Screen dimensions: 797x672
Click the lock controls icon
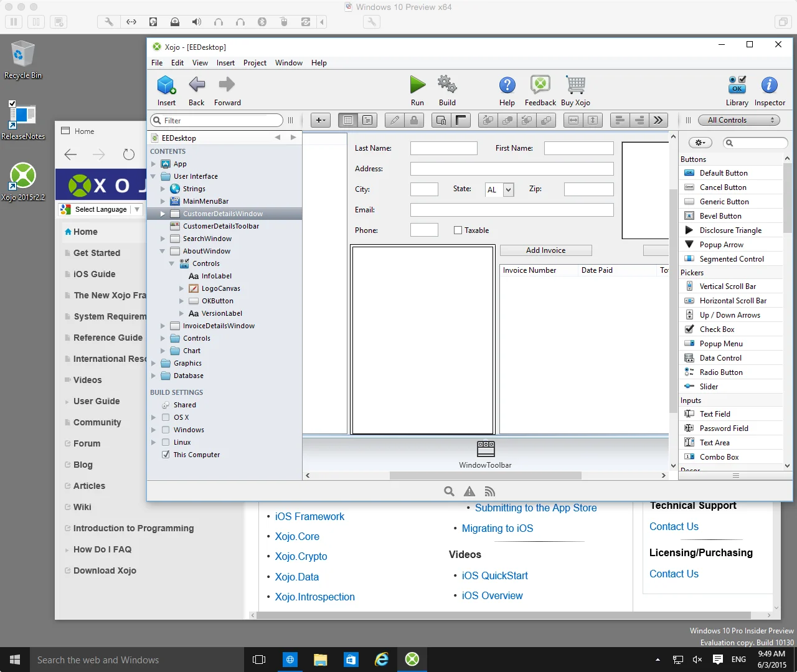coord(414,120)
